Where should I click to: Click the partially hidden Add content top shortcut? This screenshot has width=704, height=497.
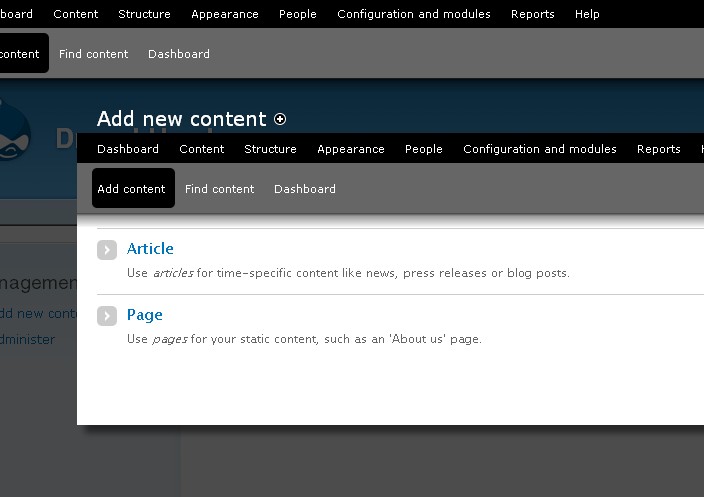click(24, 53)
